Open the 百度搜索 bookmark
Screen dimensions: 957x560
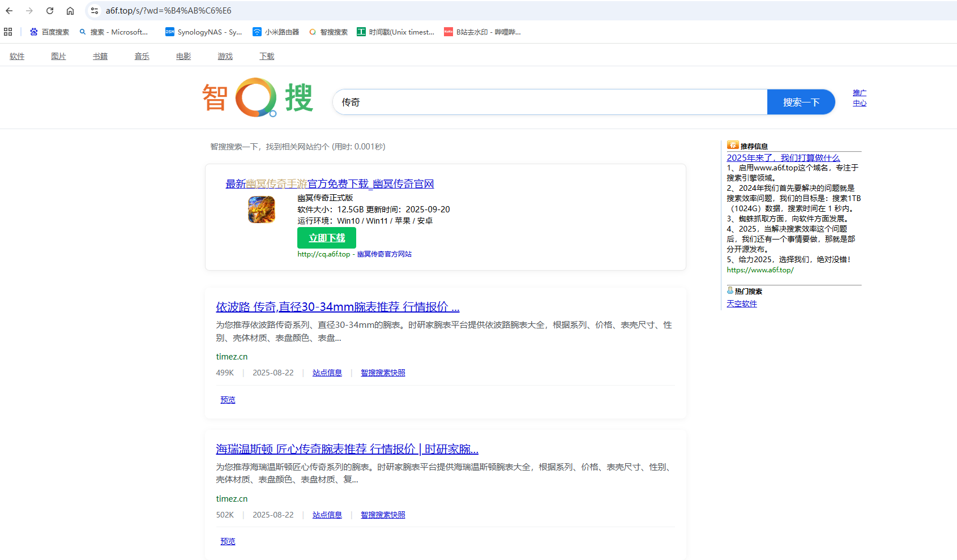click(x=49, y=32)
